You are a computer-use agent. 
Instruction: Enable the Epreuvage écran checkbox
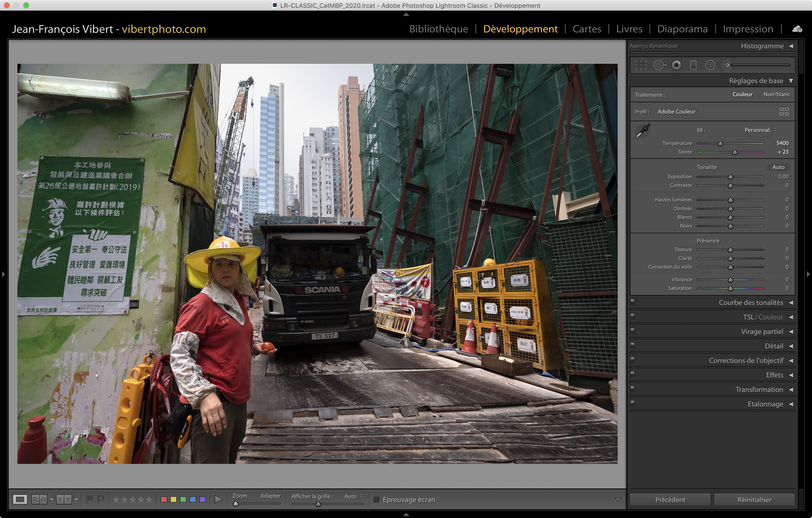[x=376, y=499]
